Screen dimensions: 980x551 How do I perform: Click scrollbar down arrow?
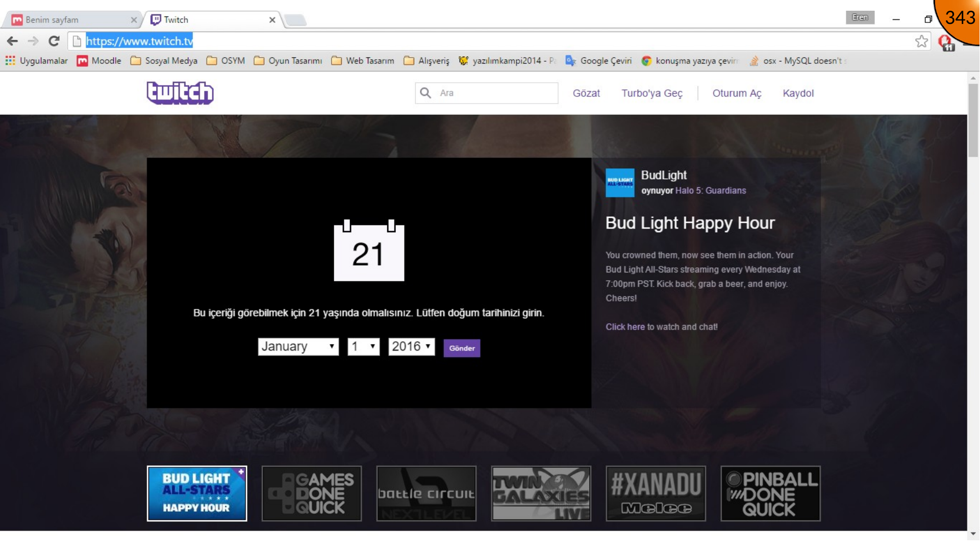coord(973,534)
